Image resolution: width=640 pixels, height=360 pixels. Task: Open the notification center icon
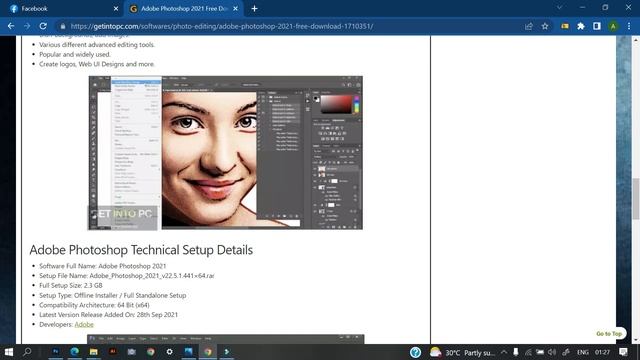coord(623,352)
